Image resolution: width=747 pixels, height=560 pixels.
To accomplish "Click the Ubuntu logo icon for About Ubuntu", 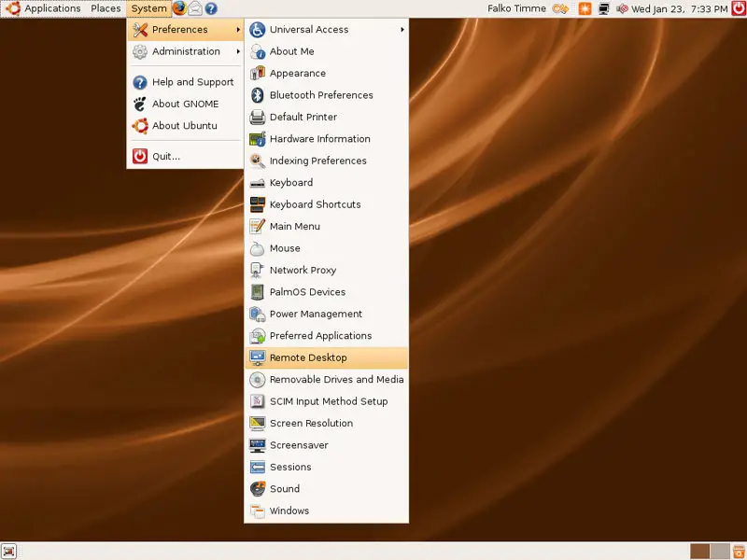I will click(140, 126).
